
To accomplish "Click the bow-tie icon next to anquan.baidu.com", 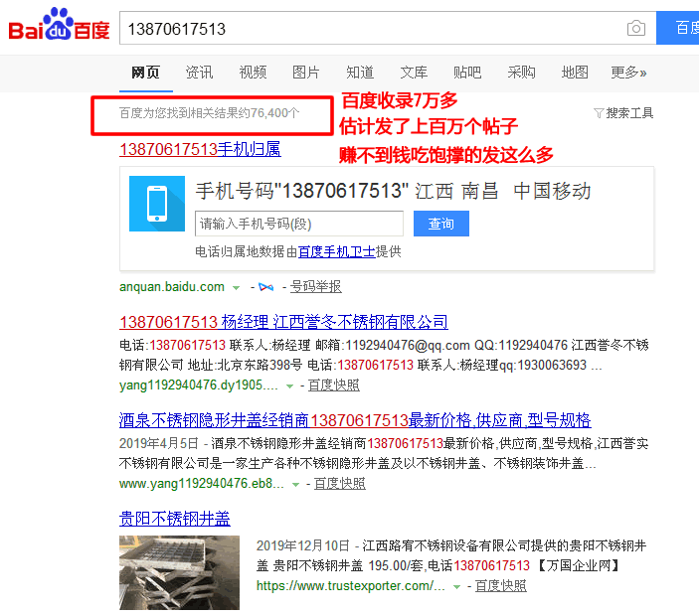I will [265, 287].
